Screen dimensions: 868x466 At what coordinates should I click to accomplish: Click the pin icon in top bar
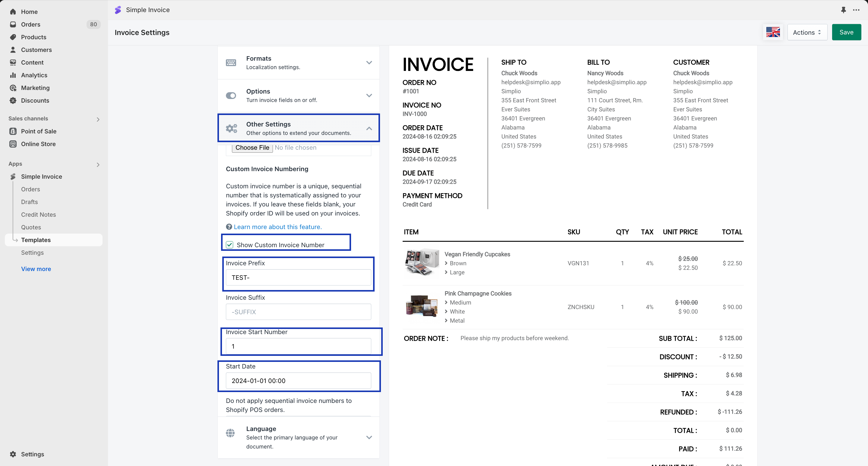(843, 10)
